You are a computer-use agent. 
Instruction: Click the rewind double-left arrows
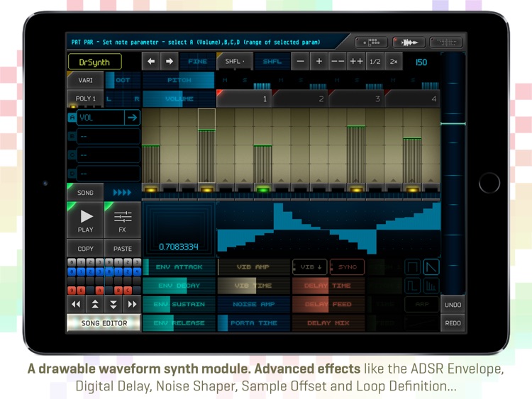[x=76, y=305]
